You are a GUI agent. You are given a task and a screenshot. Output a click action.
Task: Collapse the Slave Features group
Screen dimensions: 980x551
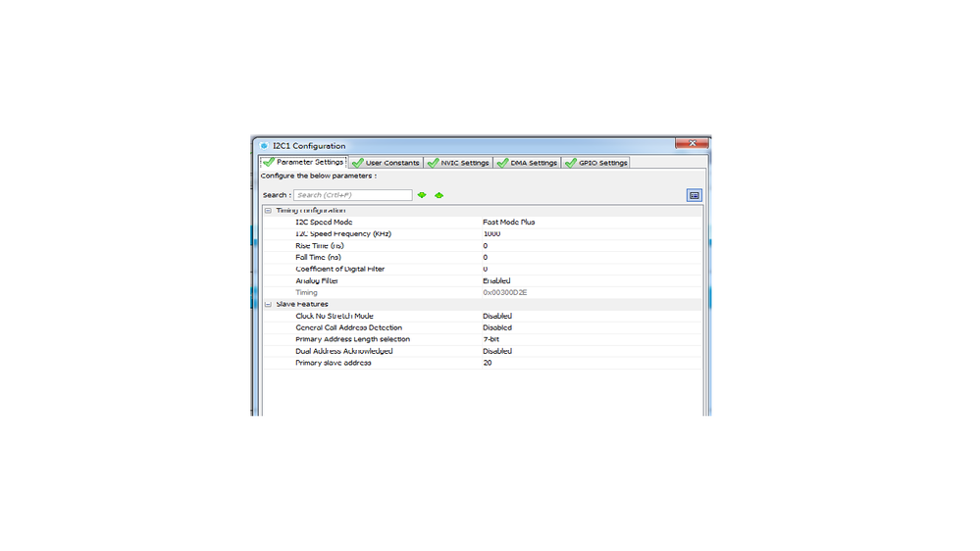(268, 304)
